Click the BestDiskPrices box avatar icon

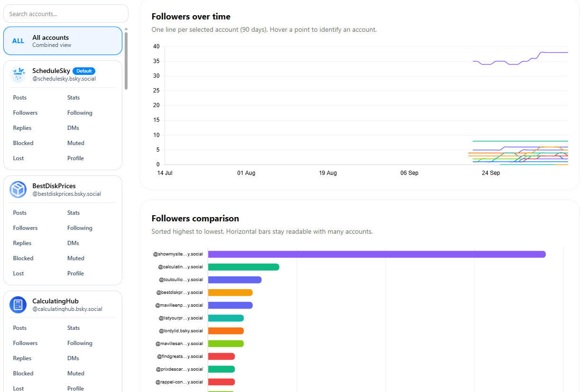point(18,190)
